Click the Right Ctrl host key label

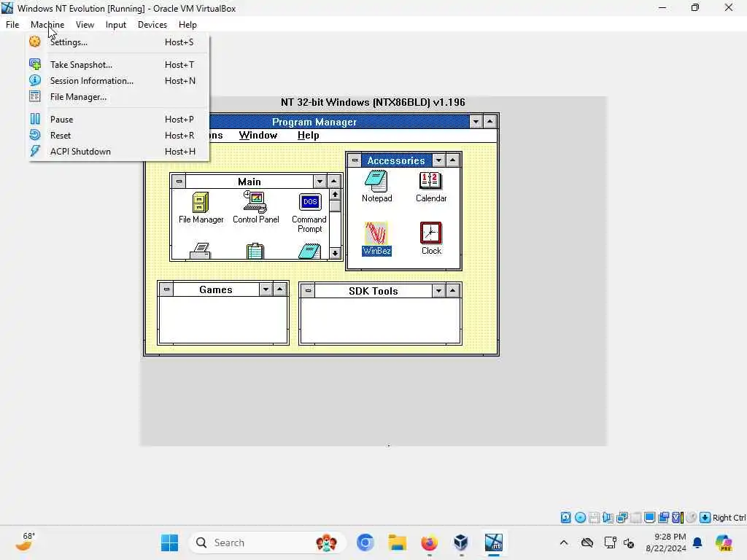(729, 518)
